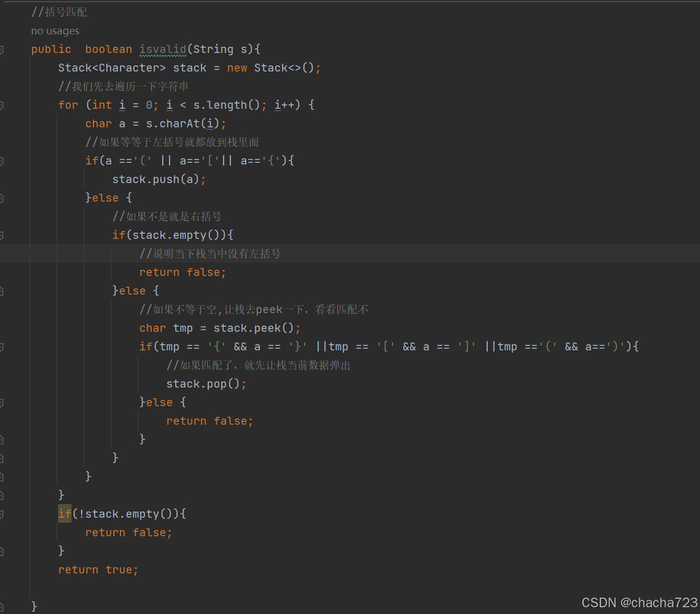700x614 pixels.
Task: Click 'return false;' after stack.pop else
Action: pyautogui.click(x=210, y=421)
